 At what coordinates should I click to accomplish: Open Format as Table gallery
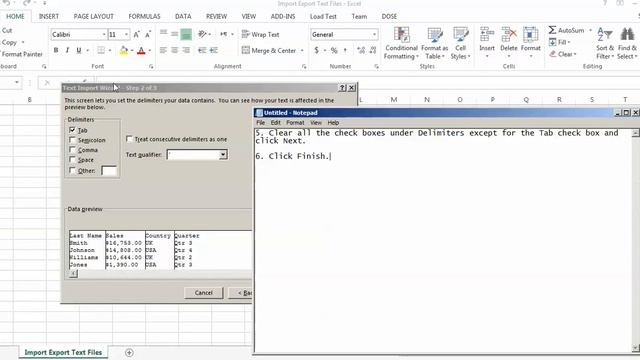434,43
